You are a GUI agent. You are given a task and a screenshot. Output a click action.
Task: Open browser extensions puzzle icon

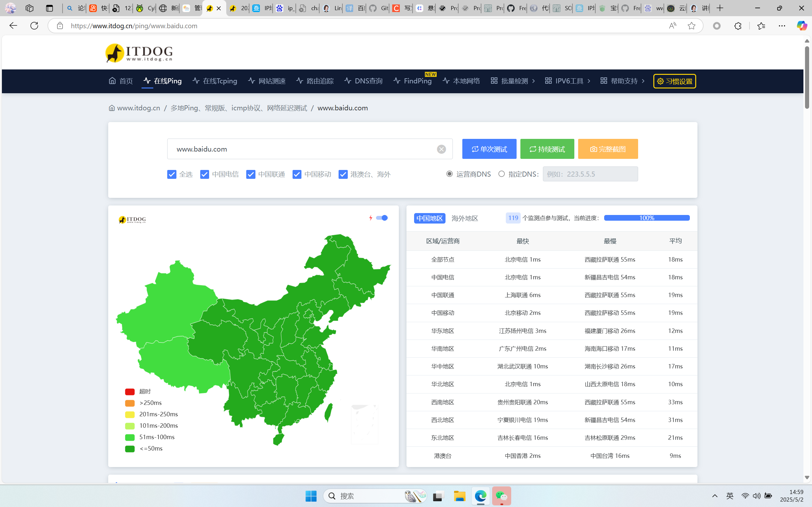click(x=737, y=26)
